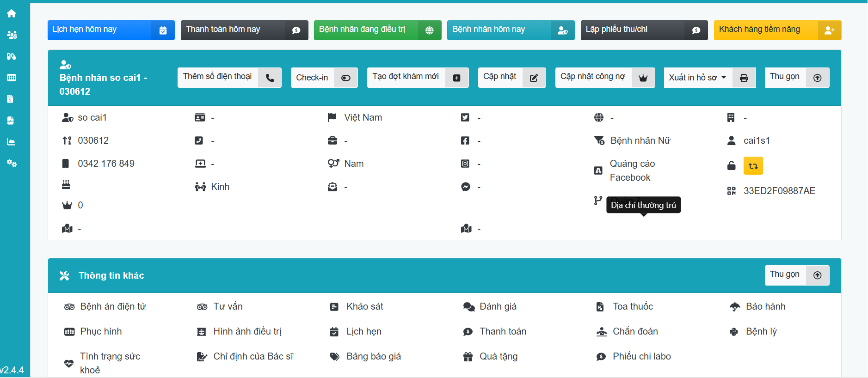
Task: Open the patients group icon in the sidebar
Action: [x=12, y=35]
